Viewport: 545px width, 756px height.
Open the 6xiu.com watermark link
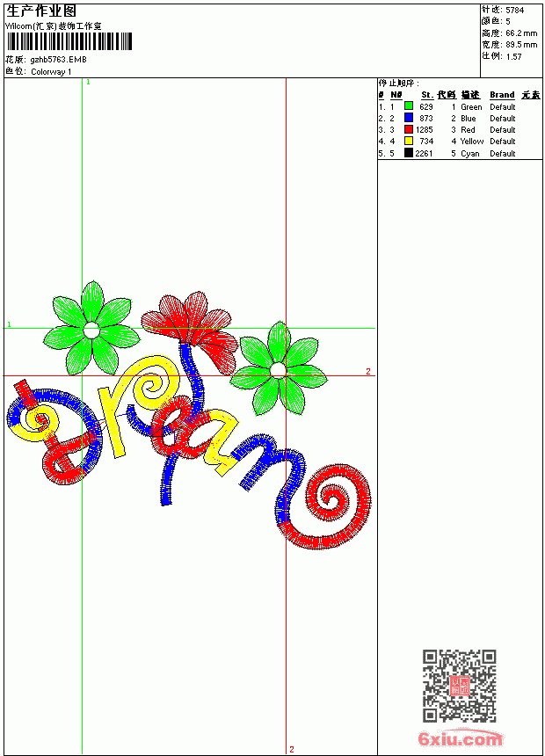point(461,739)
